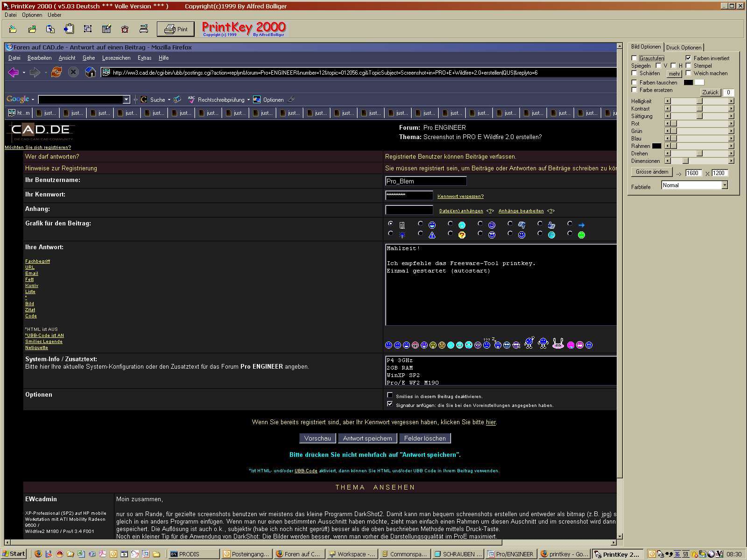Click the Start button on taskbar
747x560 pixels.
[14, 554]
